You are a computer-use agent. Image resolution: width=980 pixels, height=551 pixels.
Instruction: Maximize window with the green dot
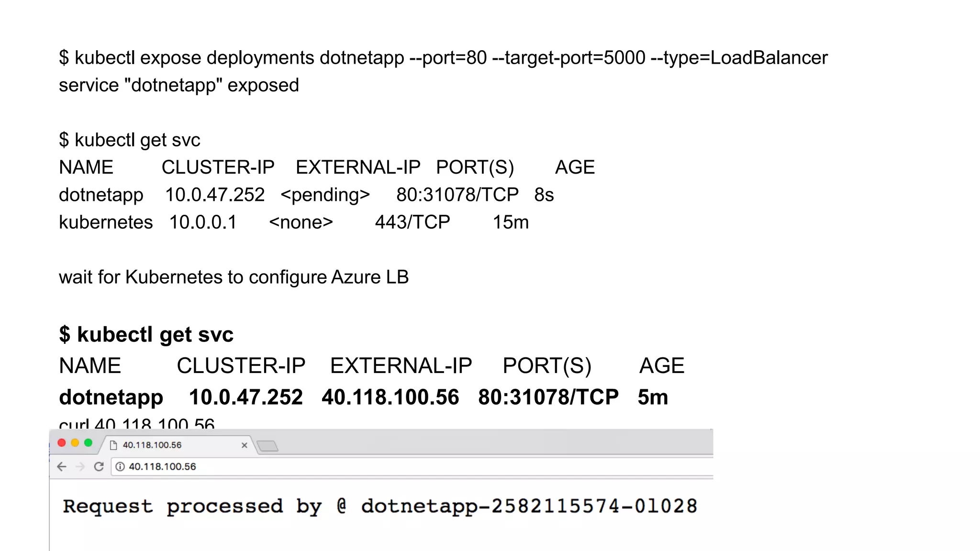pyautogui.click(x=88, y=443)
